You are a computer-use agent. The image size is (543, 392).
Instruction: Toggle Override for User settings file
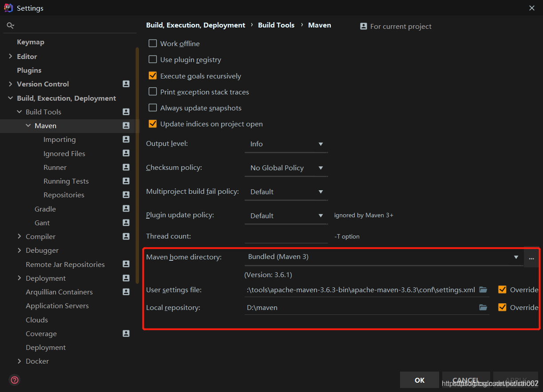point(502,290)
